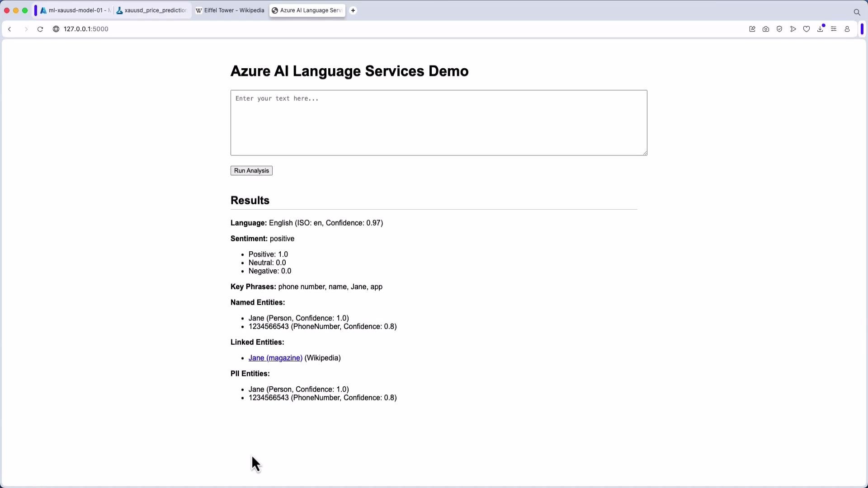Click the 'Neutral: 0.0' list item
This screenshot has height=488, width=868.
click(x=267, y=263)
